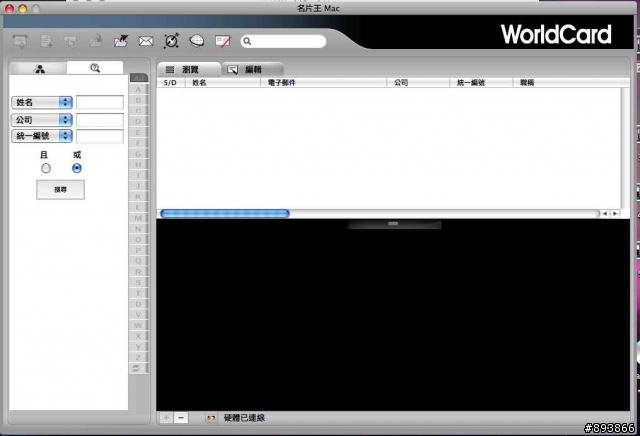
Task: Click the add new card toolbar icon
Action: (x=46, y=41)
